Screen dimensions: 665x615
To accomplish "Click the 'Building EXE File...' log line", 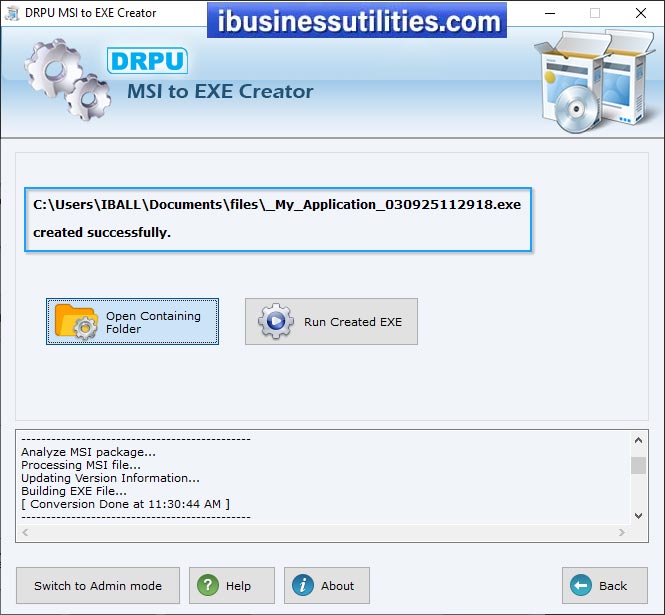I will click(x=74, y=491).
